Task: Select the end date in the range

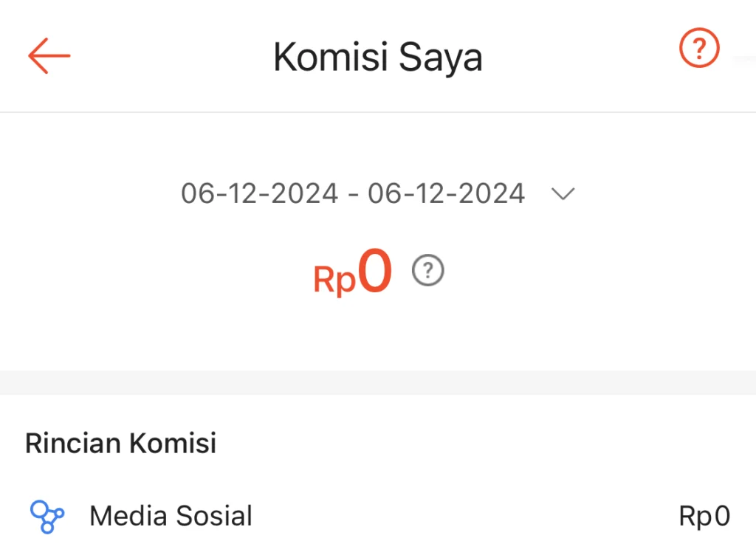Action: coord(447,194)
